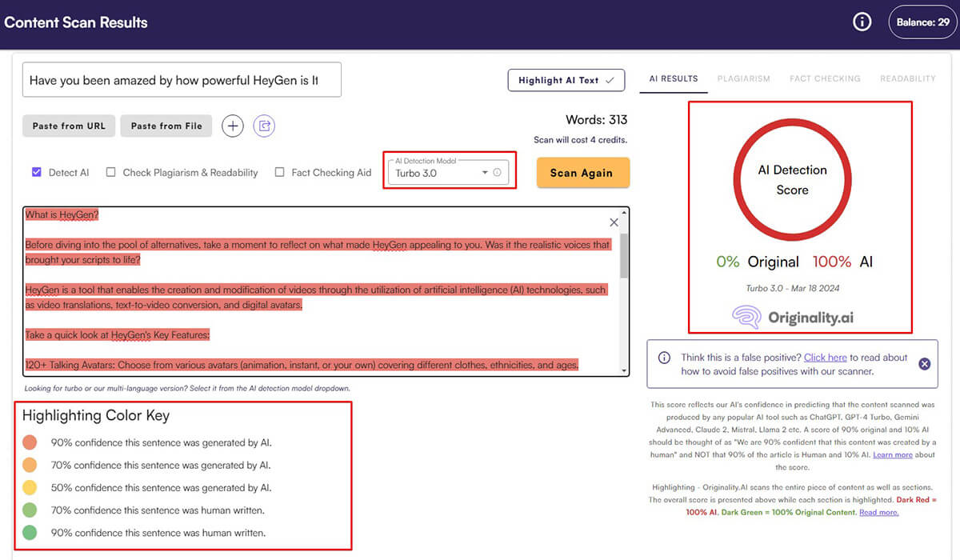Click the info icon in false positive notice
960x560 pixels.
click(x=663, y=358)
